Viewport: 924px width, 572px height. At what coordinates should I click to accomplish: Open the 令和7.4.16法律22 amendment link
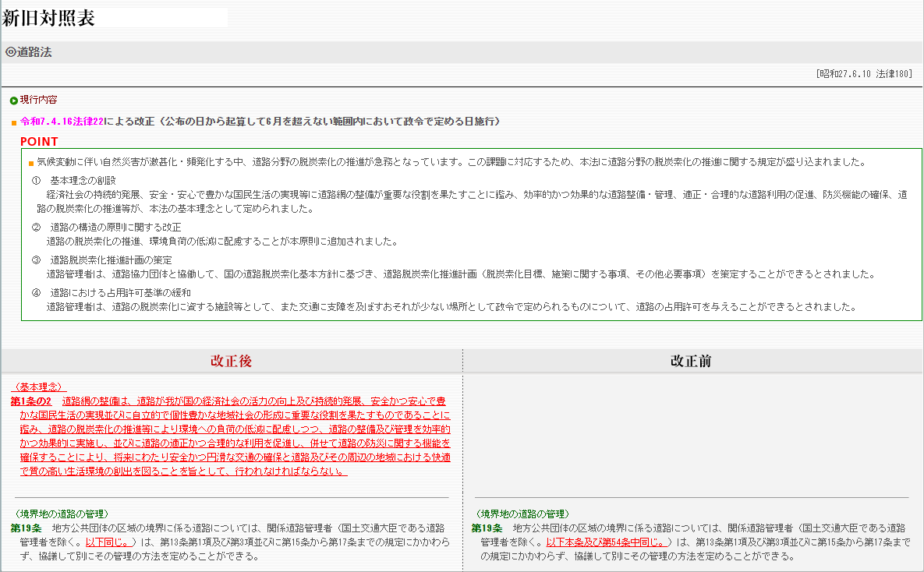coord(62,122)
